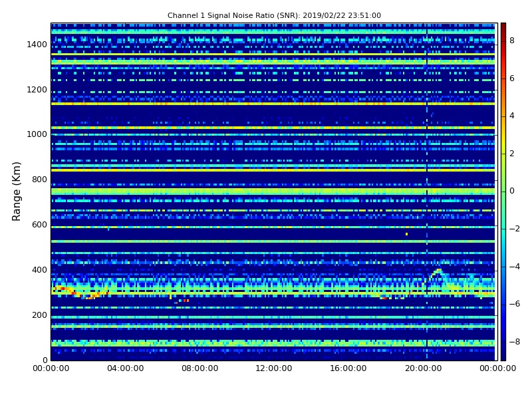Click the red-orange pixels near 07:00 below 300 km
This screenshot has width=532, height=399.
[186, 301]
